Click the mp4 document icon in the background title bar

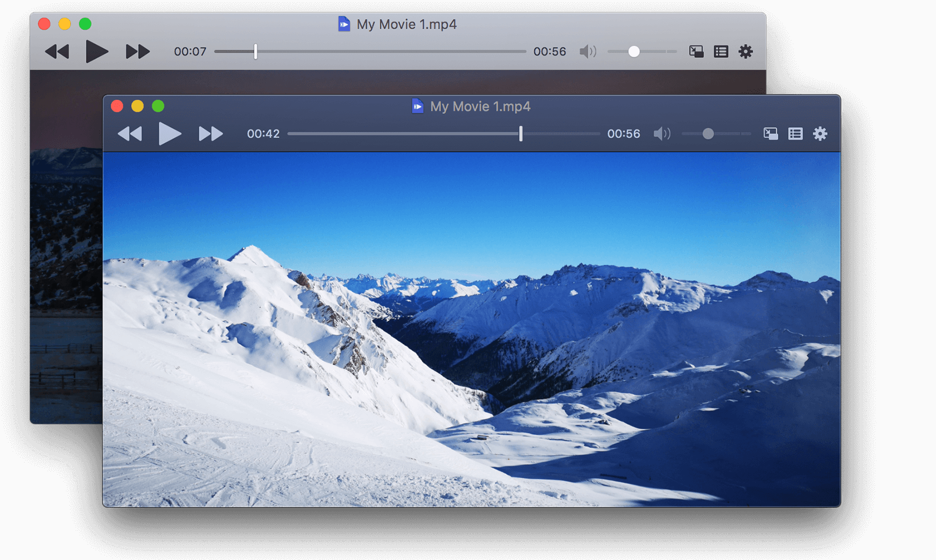(344, 24)
